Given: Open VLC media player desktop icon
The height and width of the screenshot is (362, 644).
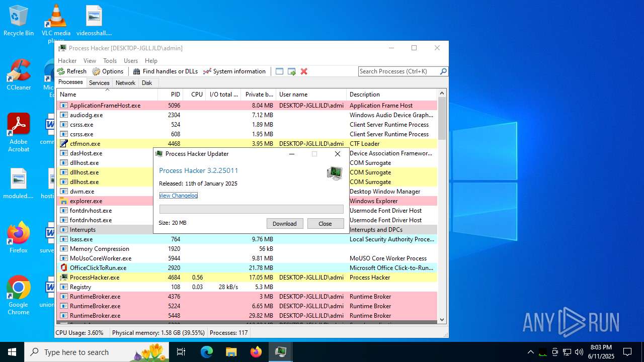Looking at the screenshot, I should tap(56, 24).
